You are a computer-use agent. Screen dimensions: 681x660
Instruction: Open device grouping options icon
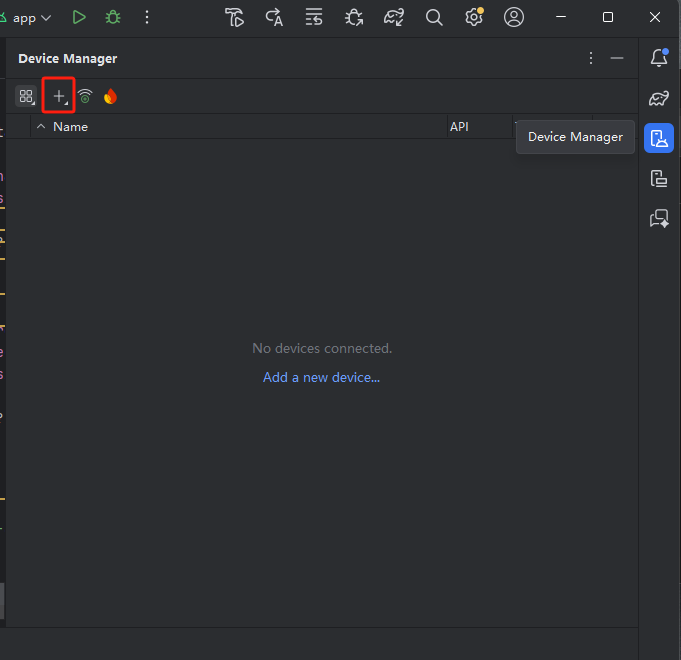[26, 96]
